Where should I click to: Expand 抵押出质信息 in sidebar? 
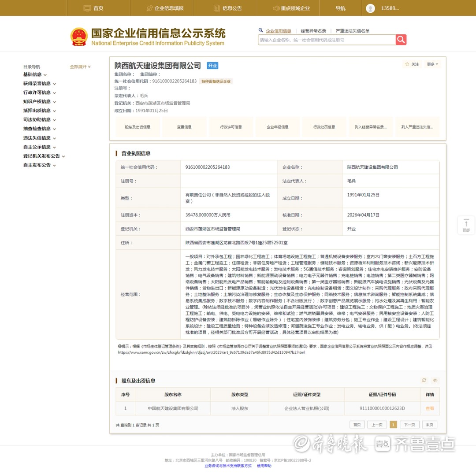point(40,111)
